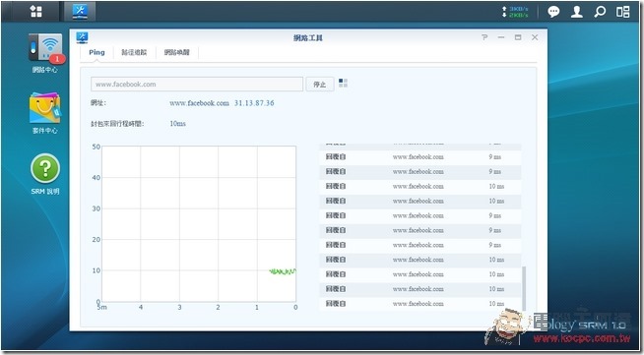Viewport: 644px width, 355px height.
Task: Click the help question mark in window title
Action: (x=484, y=37)
